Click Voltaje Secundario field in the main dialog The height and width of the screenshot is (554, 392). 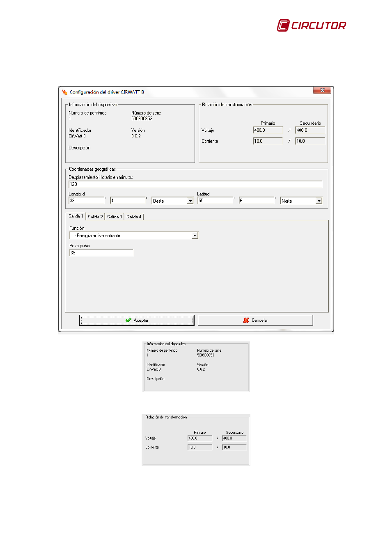coord(310,130)
